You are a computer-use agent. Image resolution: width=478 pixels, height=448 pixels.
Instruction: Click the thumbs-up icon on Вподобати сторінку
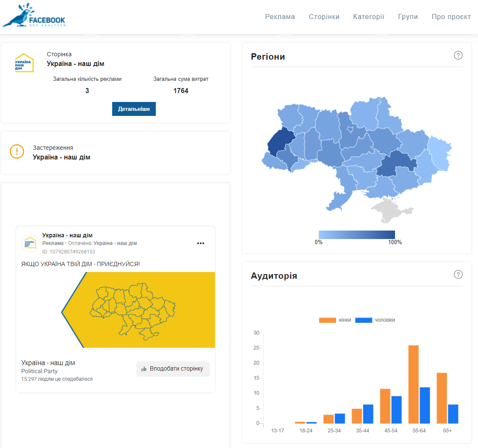point(144,369)
